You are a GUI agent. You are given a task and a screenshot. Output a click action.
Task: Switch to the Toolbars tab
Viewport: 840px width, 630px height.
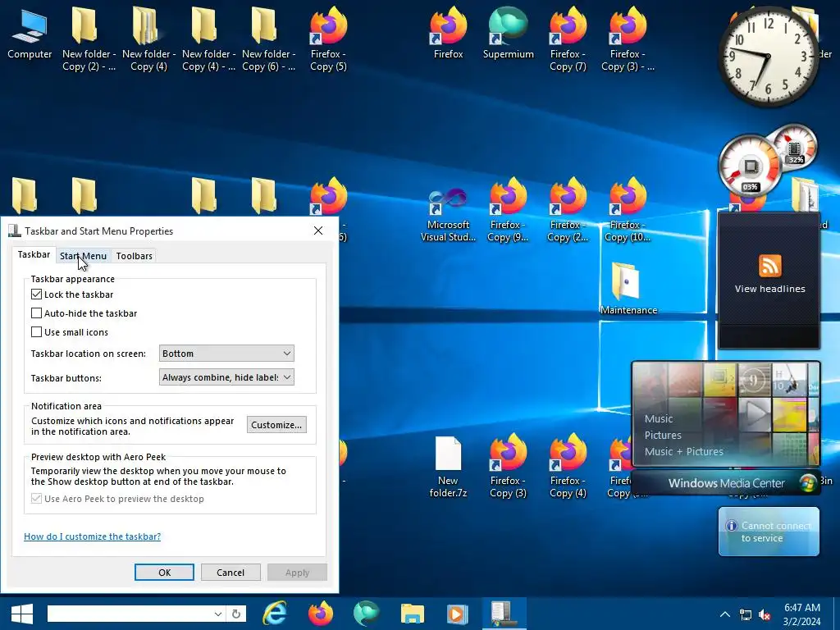pyautogui.click(x=134, y=256)
